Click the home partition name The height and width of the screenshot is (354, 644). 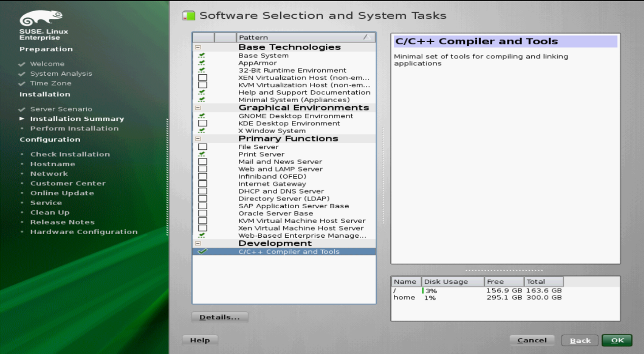tap(404, 298)
